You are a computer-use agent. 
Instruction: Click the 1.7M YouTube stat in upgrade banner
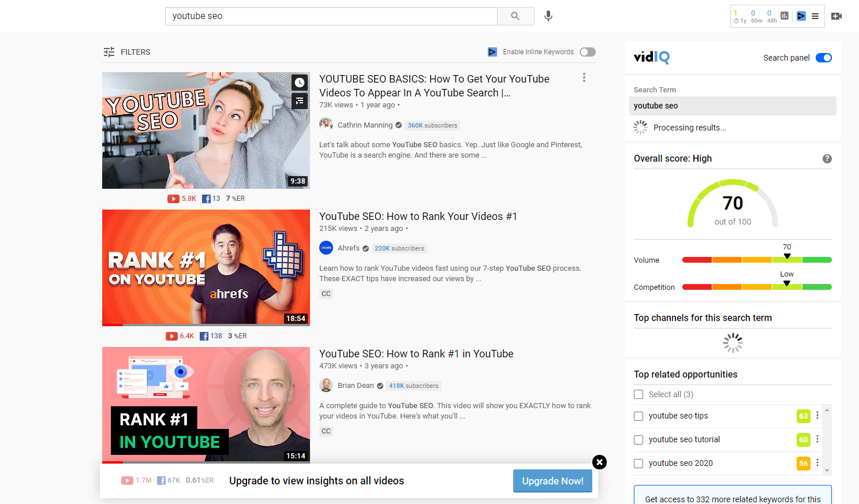(136, 480)
